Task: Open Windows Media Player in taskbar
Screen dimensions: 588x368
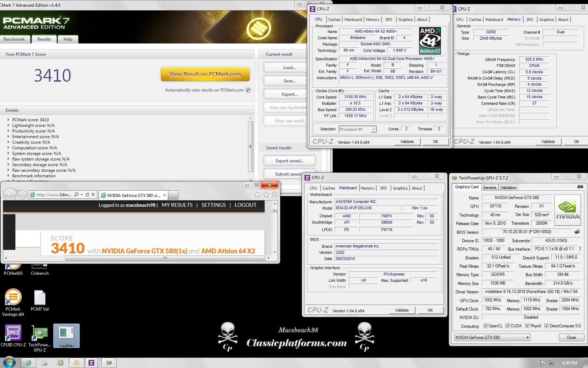Action: (61, 363)
